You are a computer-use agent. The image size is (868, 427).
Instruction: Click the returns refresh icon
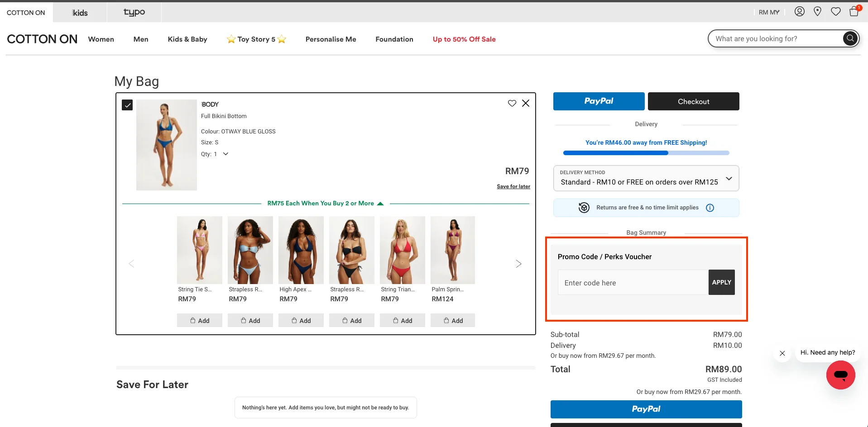(584, 208)
